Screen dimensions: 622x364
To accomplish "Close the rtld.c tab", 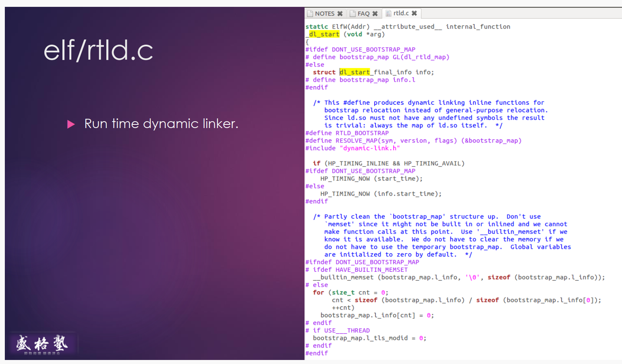I will 414,13.
